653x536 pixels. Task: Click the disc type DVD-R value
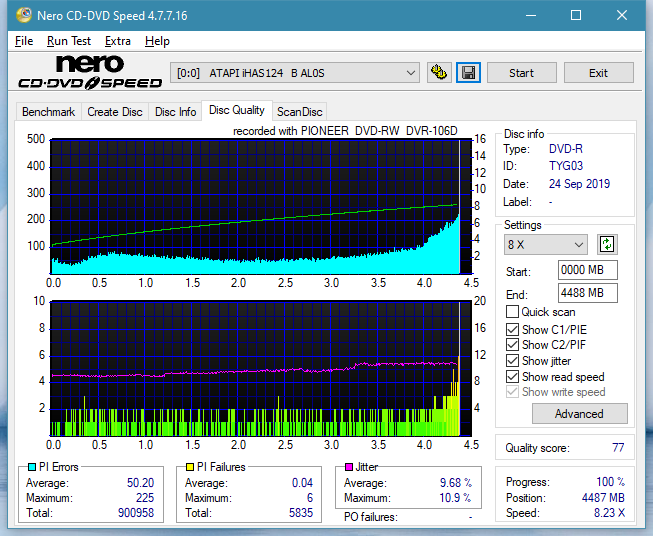566,149
